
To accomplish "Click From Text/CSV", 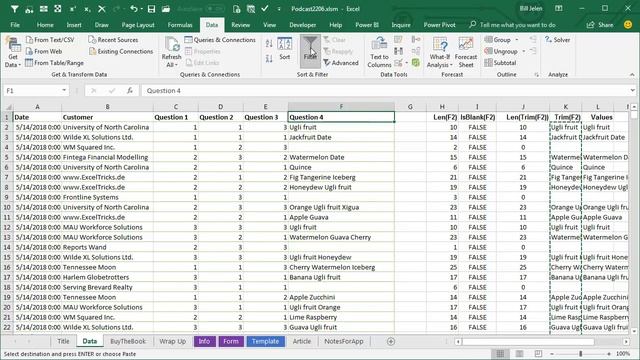I will tap(50, 40).
